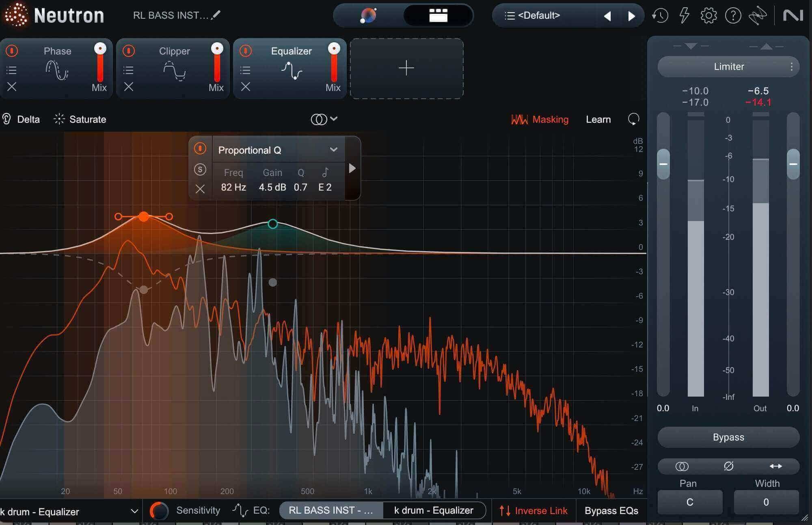Rename track with pencil icon
The height and width of the screenshot is (525, 812).
pos(216,15)
